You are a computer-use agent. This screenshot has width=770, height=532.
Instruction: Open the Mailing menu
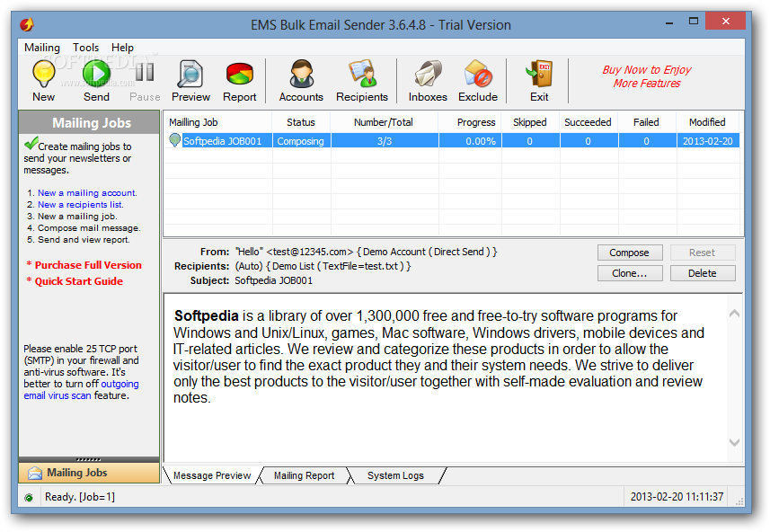pyautogui.click(x=42, y=48)
